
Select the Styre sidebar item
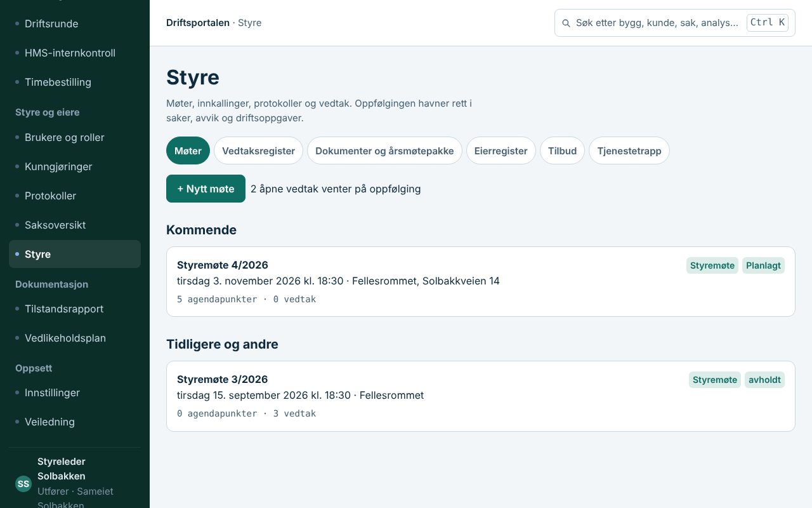[75, 254]
